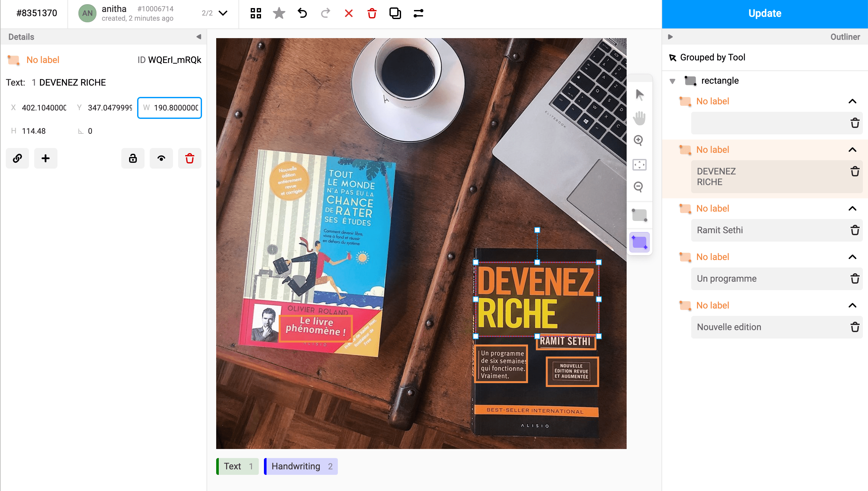The image size is (868, 491).
Task: Click the copy annotation icon in toolbar
Action: coord(395,13)
